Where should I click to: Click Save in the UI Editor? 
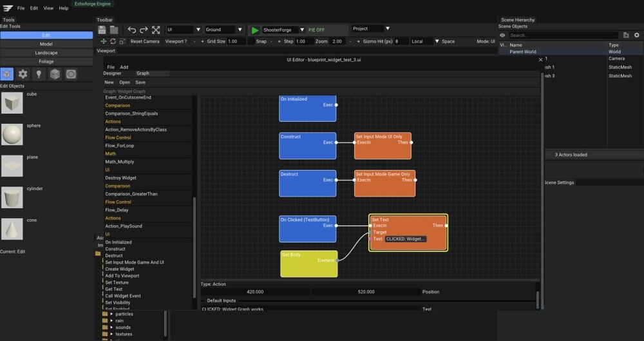140,83
